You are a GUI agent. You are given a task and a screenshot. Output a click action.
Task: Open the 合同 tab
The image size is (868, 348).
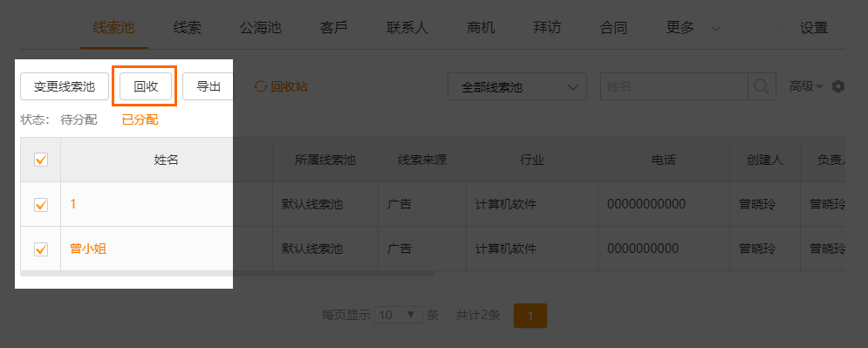[x=613, y=28]
